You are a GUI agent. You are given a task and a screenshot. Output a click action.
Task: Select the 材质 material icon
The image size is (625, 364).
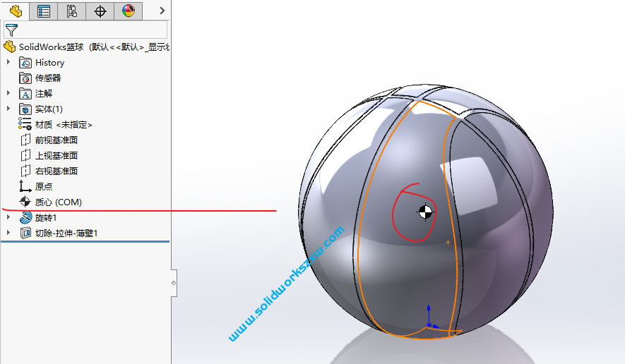pos(25,124)
